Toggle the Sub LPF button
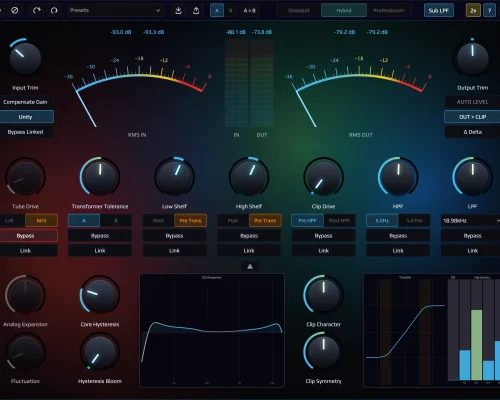 click(x=439, y=10)
